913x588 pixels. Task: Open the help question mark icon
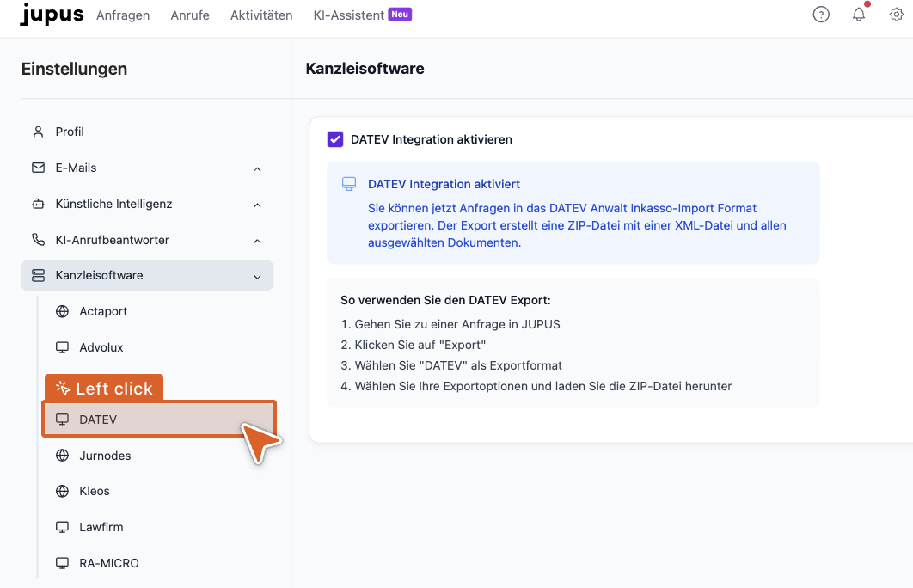821,15
